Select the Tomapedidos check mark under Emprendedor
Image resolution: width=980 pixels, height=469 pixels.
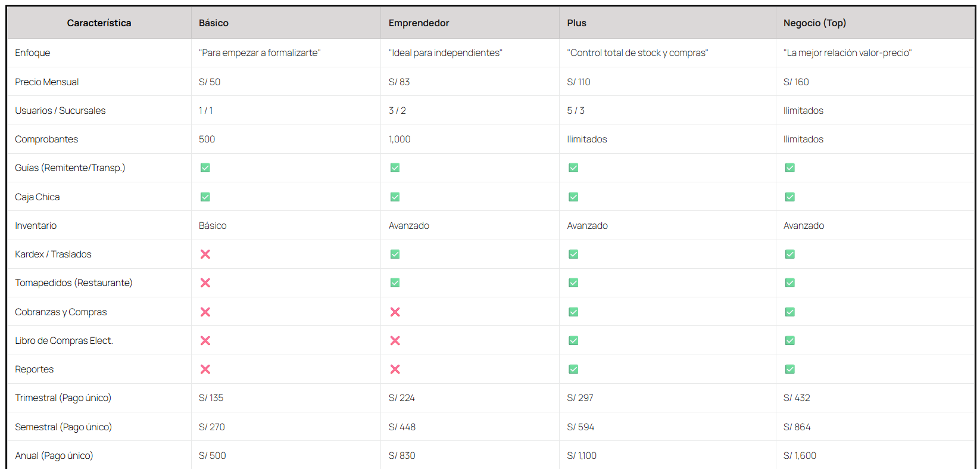(395, 283)
